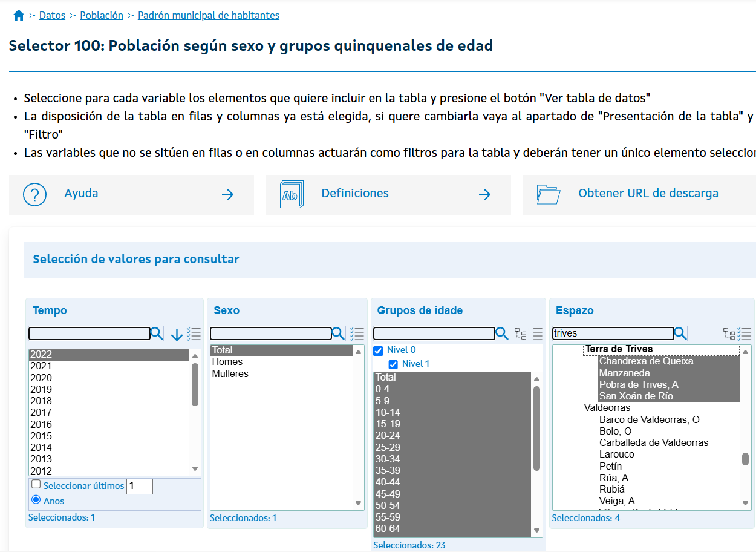756x552 pixels.
Task: Select year 2013 in Tempo list
Action: pos(109,459)
